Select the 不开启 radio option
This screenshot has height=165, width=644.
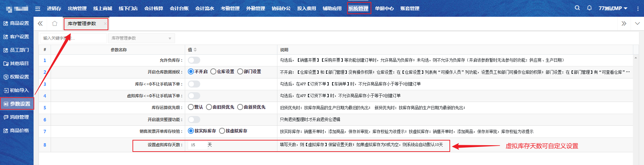pyautogui.click(x=191, y=71)
